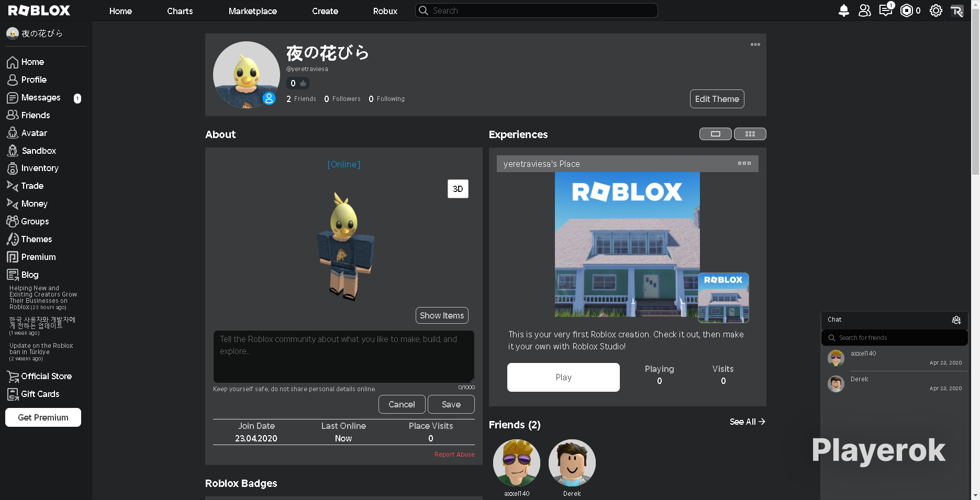The width and height of the screenshot is (980, 500).
Task: Click the Gift Cards icon
Action: [x=13, y=394]
